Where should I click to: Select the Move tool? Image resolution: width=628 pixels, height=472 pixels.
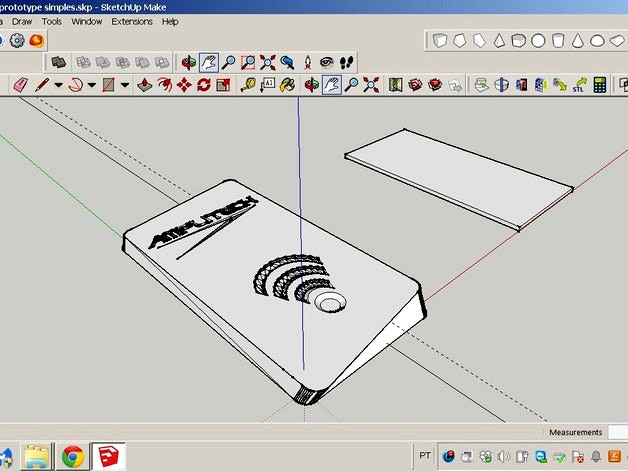tap(184, 85)
